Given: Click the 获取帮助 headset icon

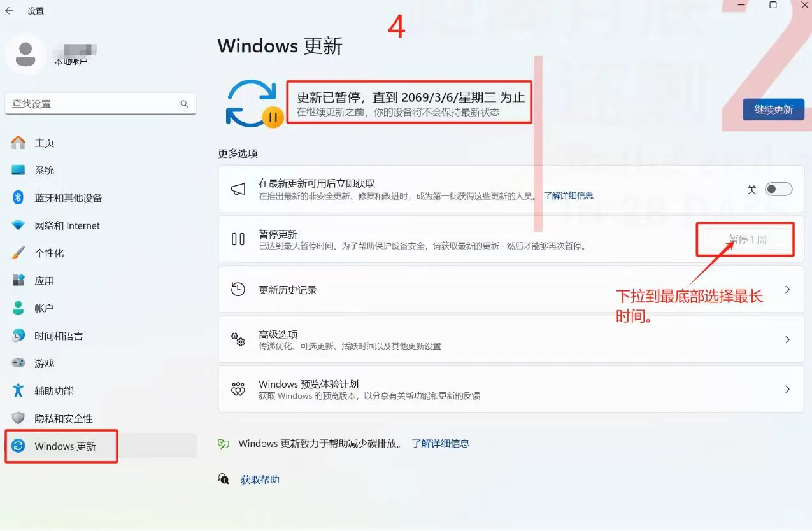Looking at the screenshot, I should (224, 479).
